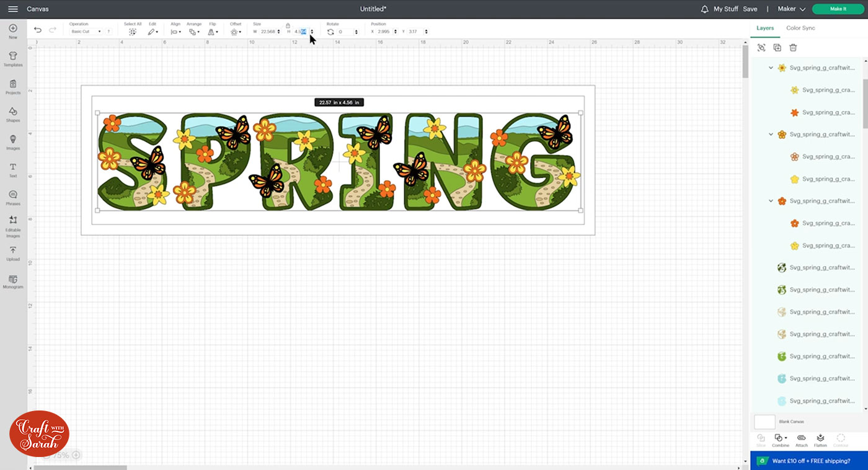This screenshot has width=868, height=470.
Task: Adjust the Height stepper arrows
Action: (x=312, y=32)
